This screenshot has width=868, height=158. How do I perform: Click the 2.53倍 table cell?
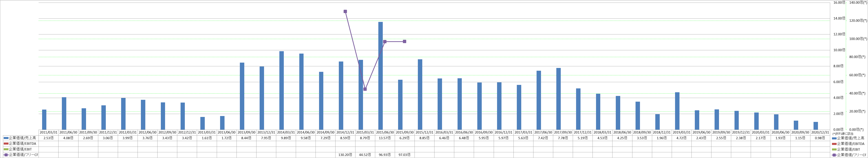(x=49, y=138)
